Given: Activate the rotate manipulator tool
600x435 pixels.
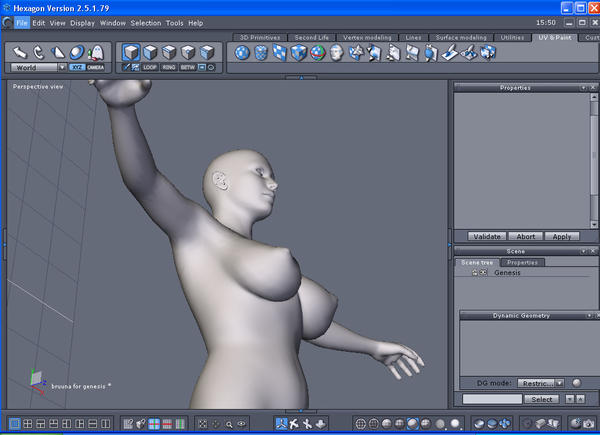Looking at the screenshot, I should (x=39, y=52).
